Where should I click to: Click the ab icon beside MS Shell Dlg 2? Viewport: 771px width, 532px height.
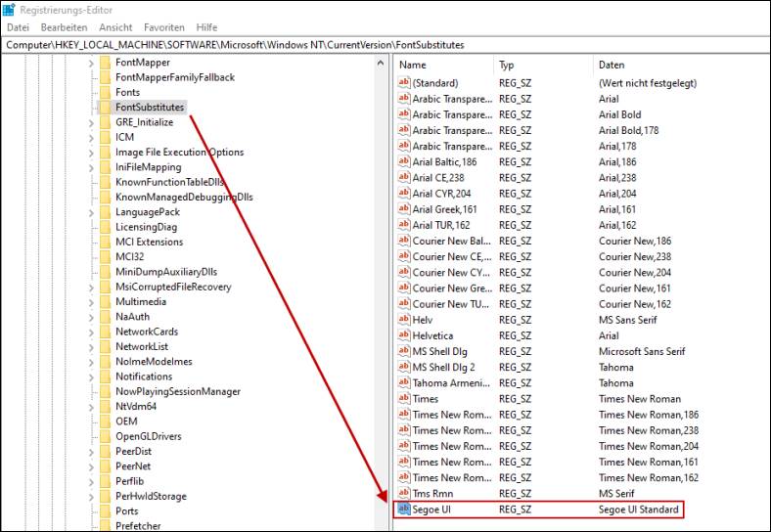click(x=404, y=367)
